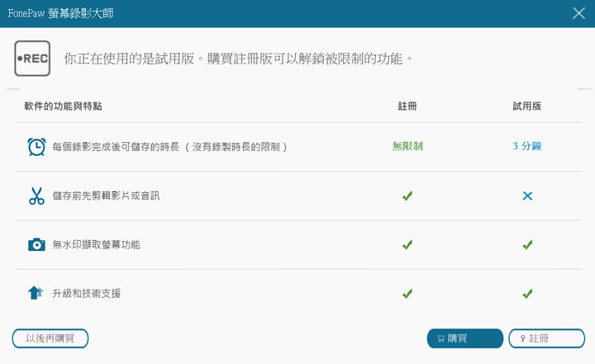The image size is (595, 364).
Task: Click the 3 分鐘 trial limit text
Action: click(x=527, y=146)
